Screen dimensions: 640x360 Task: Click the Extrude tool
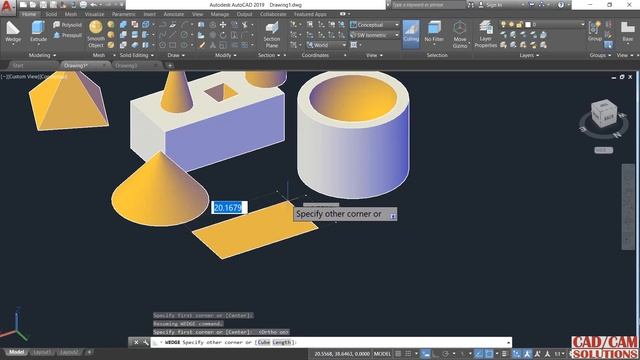click(38, 32)
